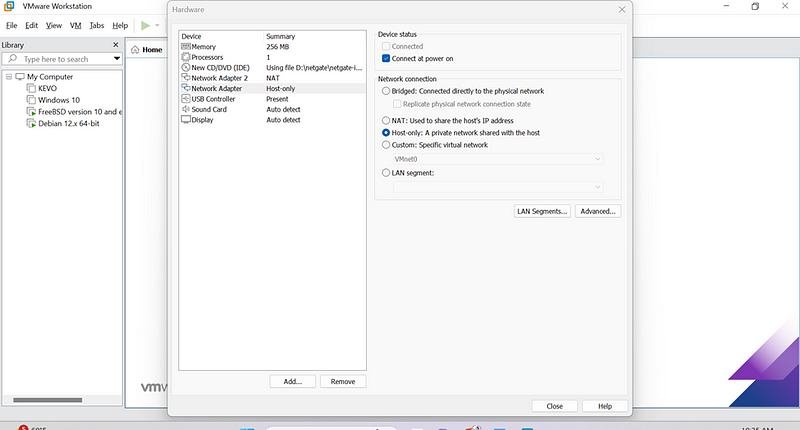Viewport: 800px width, 430px height.
Task: Click the New CD/DVD (IDE) disc icon
Action: [x=186, y=67]
